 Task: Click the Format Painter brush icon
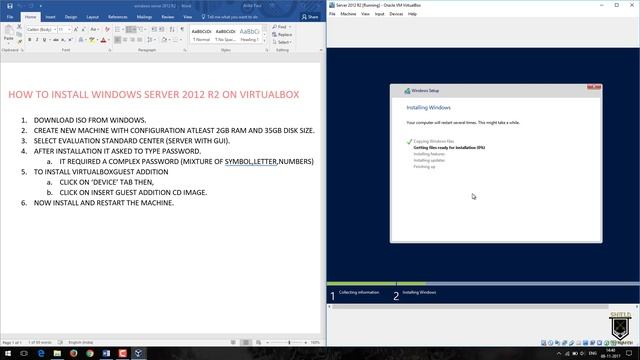coord(20,41)
